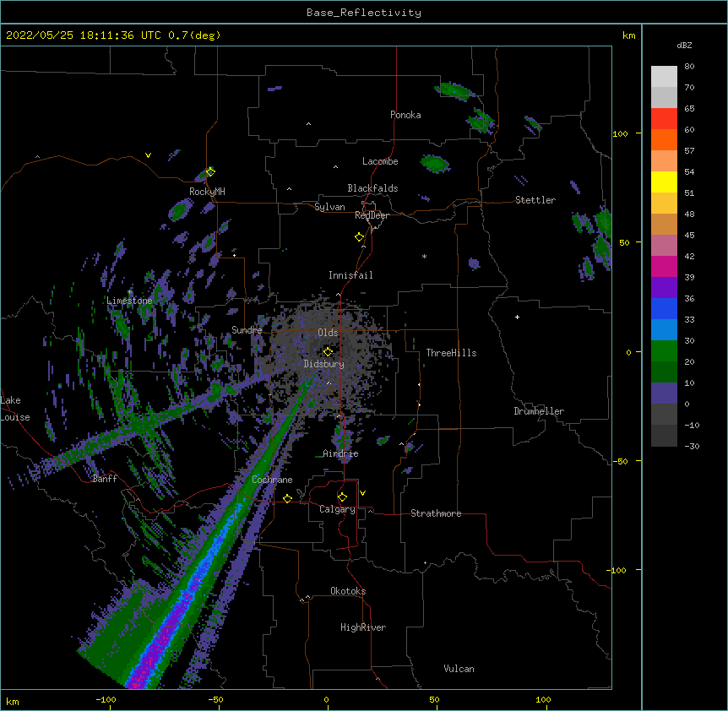
Task: Select the dBZ legend heading
Action: click(x=684, y=45)
